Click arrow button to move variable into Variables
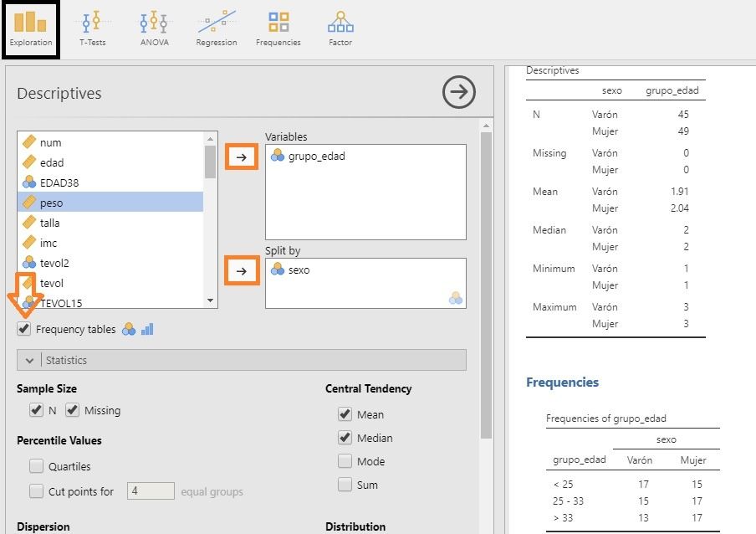This screenshot has width=756, height=534. [242, 157]
